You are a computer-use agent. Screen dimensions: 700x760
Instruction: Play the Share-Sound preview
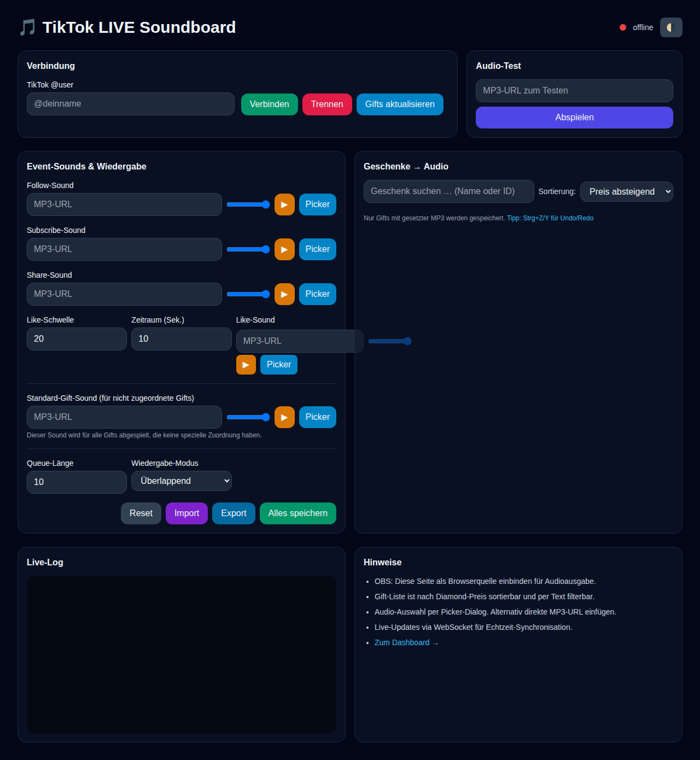coord(284,294)
